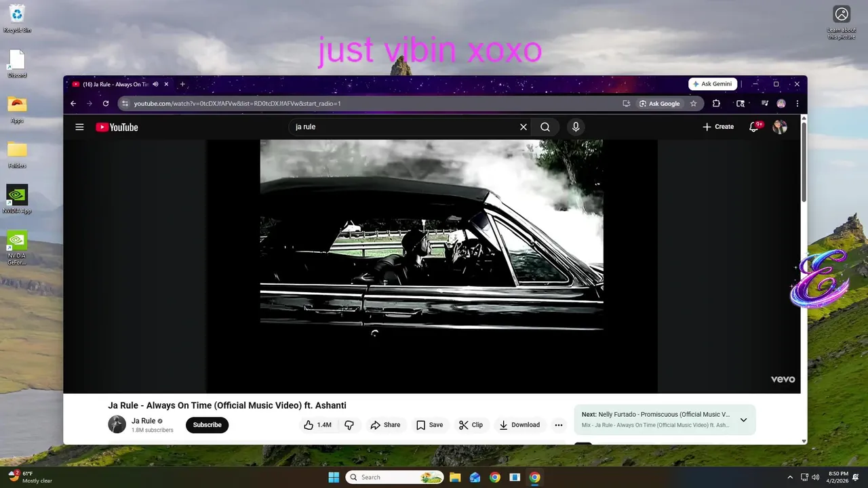The height and width of the screenshot is (488, 868).
Task: Open File Explorer from taskbar
Action: tap(455, 477)
